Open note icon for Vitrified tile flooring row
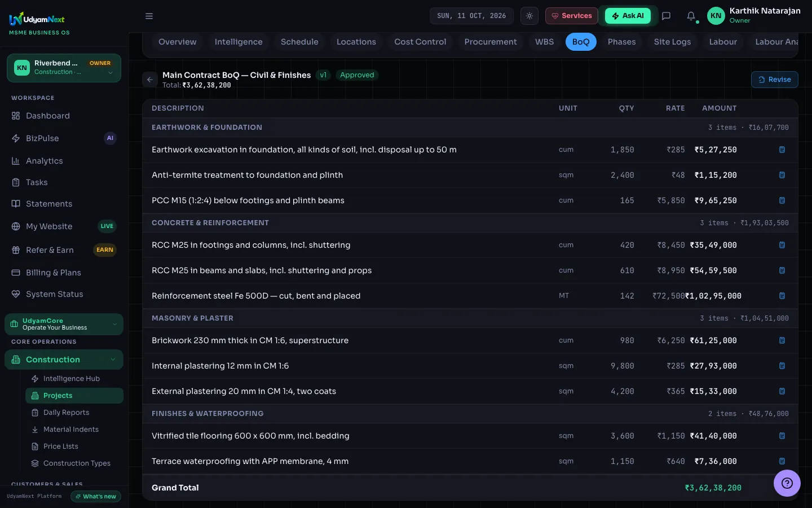Image resolution: width=812 pixels, height=508 pixels. click(x=782, y=436)
